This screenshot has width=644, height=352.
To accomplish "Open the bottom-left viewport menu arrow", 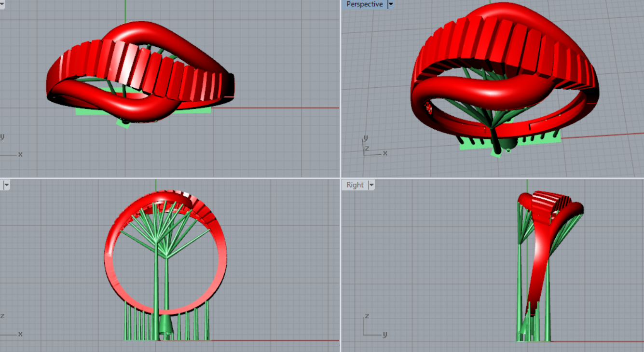I will 7,185.
